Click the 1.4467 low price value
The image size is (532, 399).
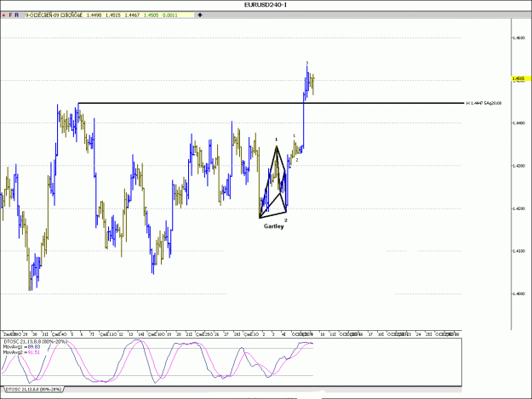pyautogui.click(x=132, y=15)
